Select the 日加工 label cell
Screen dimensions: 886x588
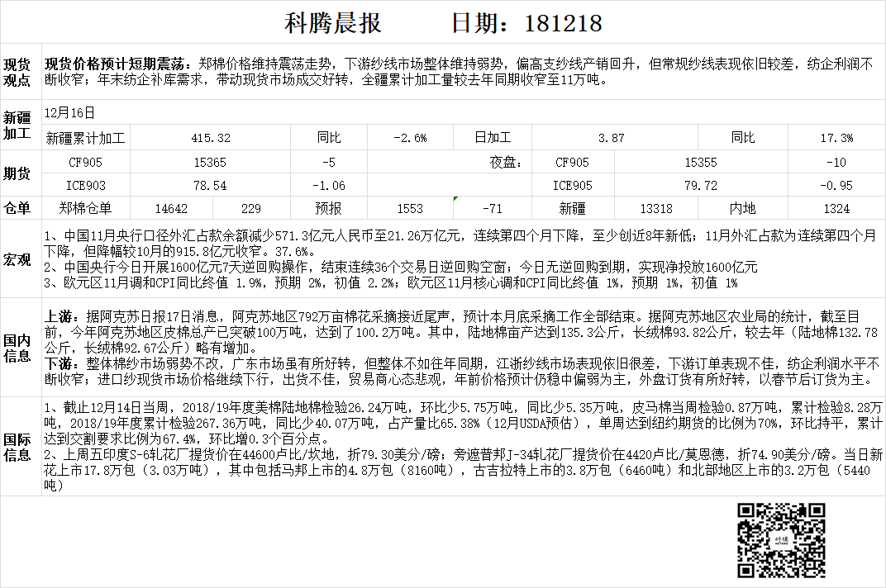(492, 138)
